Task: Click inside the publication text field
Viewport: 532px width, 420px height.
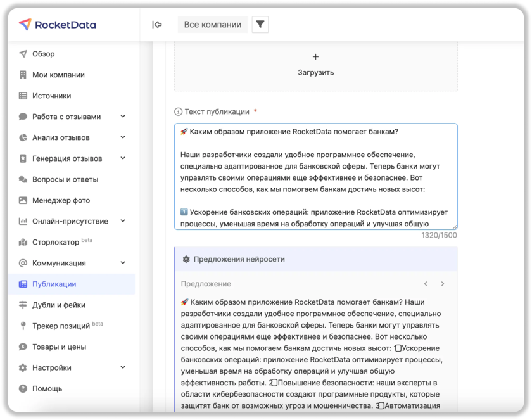Action: click(x=315, y=177)
